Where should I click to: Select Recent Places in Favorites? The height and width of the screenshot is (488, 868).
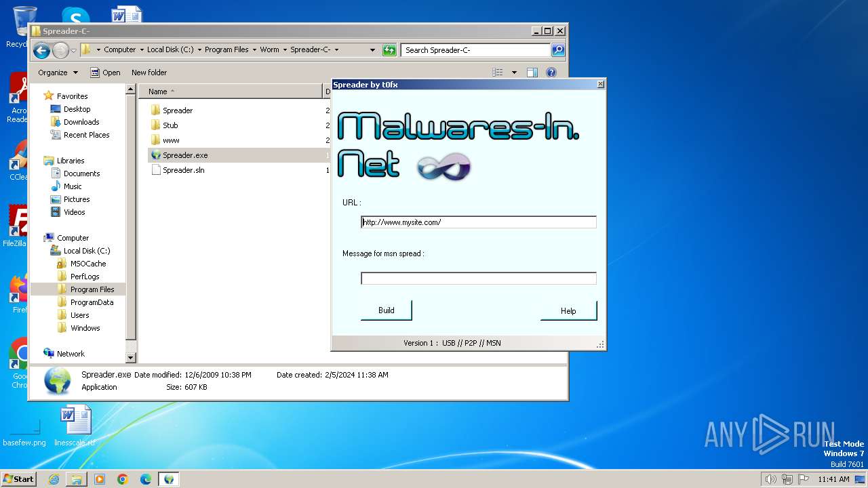coord(86,135)
